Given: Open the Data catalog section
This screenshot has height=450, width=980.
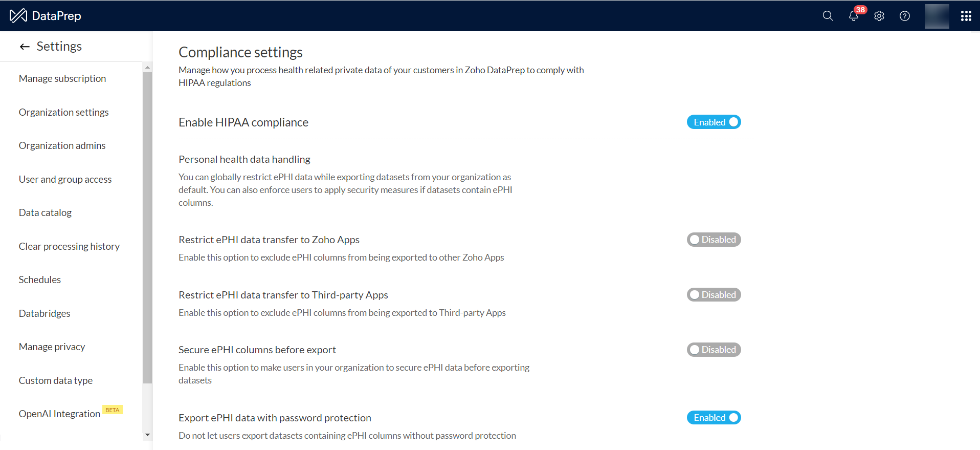Looking at the screenshot, I should [45, 212].
